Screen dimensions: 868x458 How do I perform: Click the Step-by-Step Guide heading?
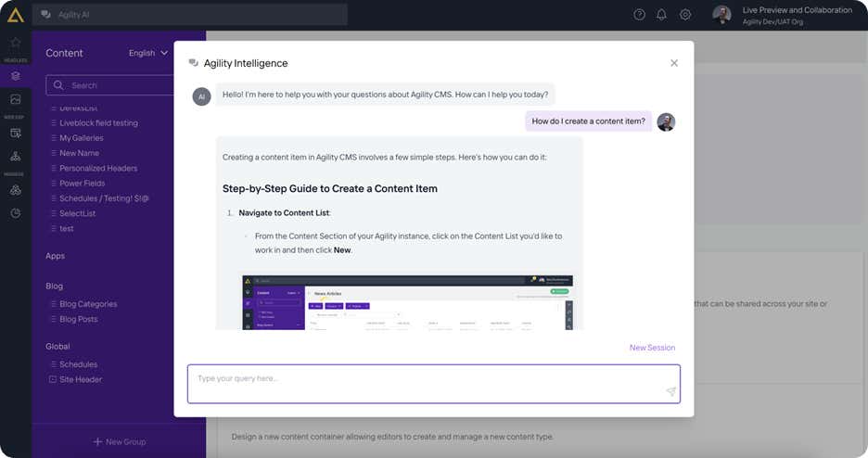(330, 188)
